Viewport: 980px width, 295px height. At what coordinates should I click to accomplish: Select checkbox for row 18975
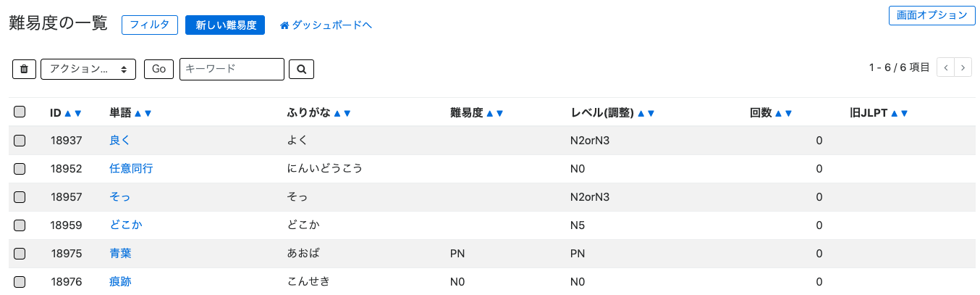pos(20,254)
